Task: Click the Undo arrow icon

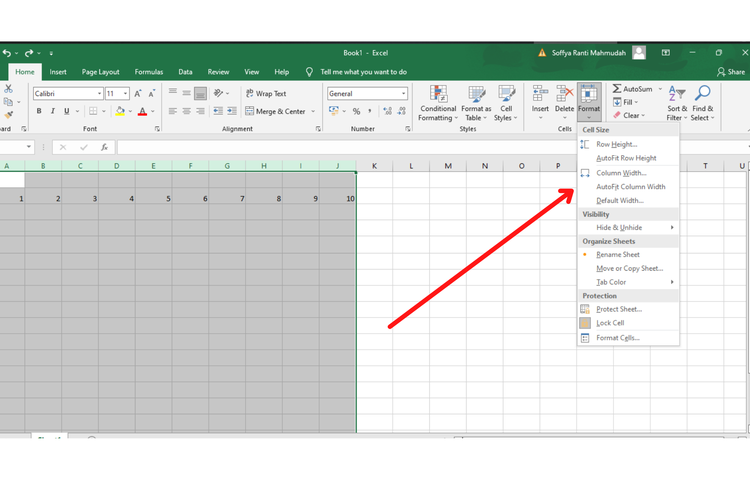Action: [x=7, y=53]
